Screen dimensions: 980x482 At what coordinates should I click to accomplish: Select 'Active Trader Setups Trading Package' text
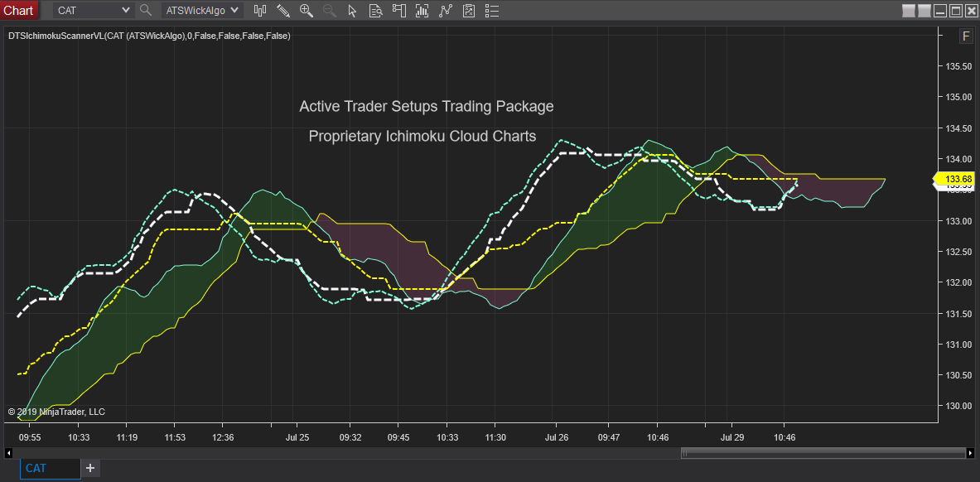tap(427, 106)
